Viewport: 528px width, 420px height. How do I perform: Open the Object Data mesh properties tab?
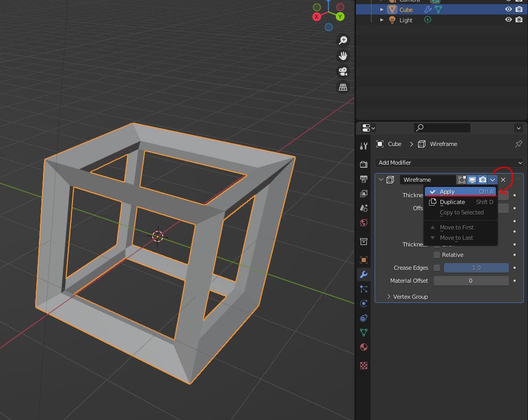click(364, 332)
